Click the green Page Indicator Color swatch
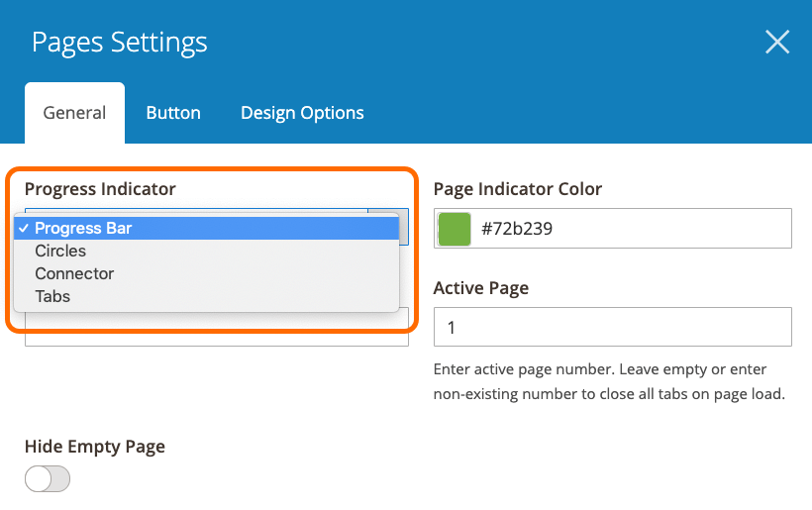Screen dimensions: 812x510 pyautogui.click(x=455, y=229)
